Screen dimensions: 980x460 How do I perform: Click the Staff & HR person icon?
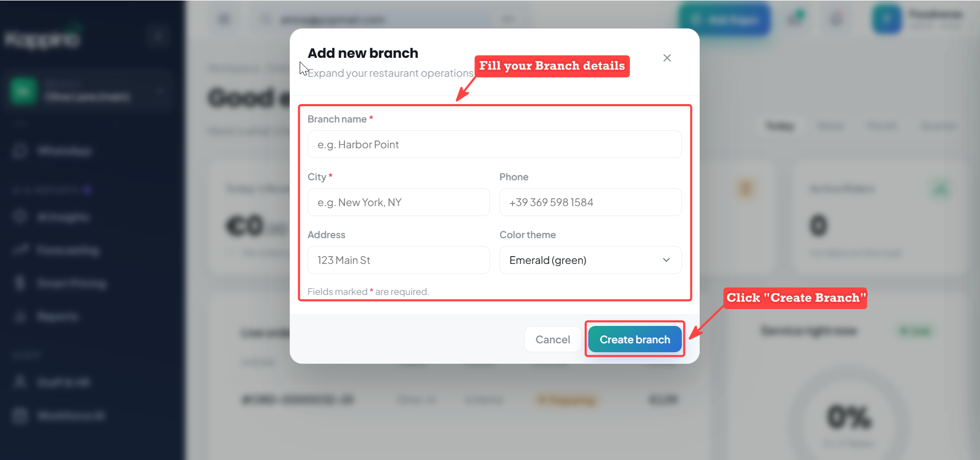pos(20,382)
